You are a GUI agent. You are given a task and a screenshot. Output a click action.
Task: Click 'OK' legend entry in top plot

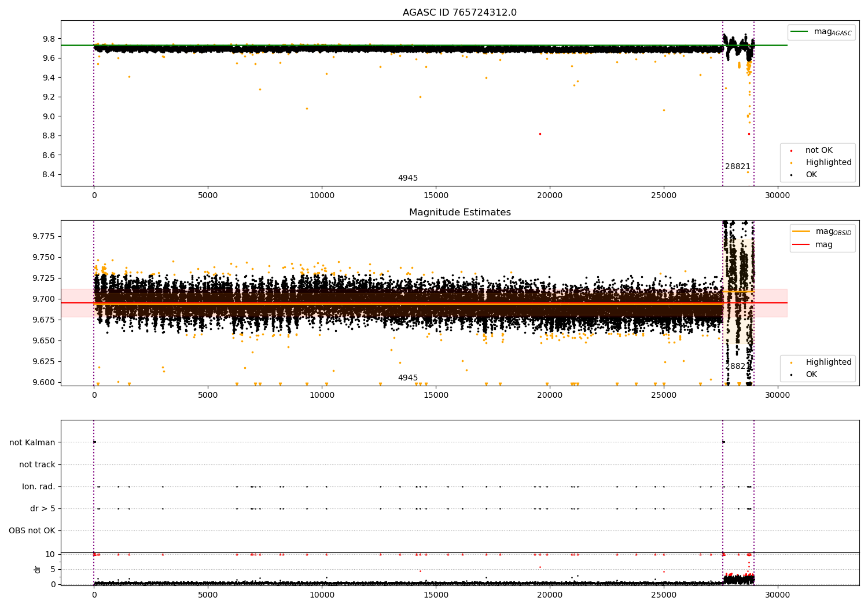pos(811,175)
